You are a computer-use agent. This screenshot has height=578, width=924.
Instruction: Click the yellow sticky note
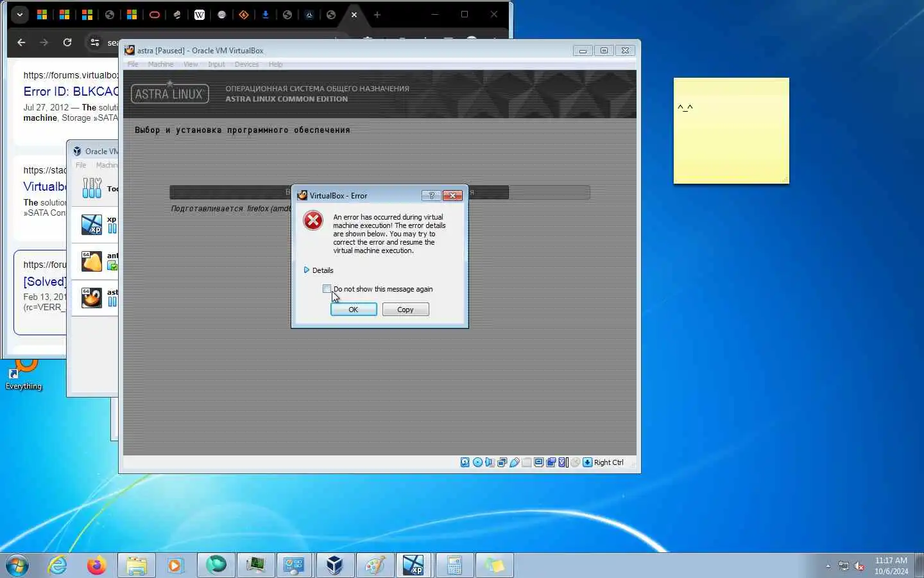point(731,131)
